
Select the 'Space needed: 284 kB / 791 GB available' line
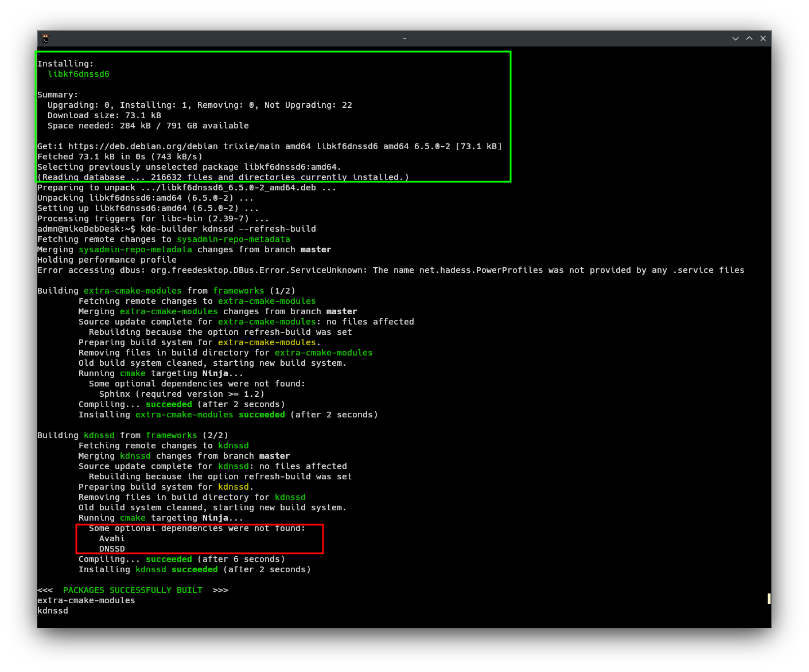point(148,126)
